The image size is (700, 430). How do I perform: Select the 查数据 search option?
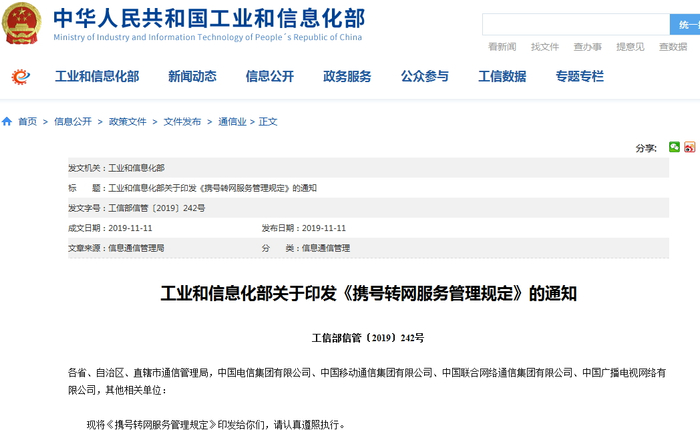tap(673, 47)
